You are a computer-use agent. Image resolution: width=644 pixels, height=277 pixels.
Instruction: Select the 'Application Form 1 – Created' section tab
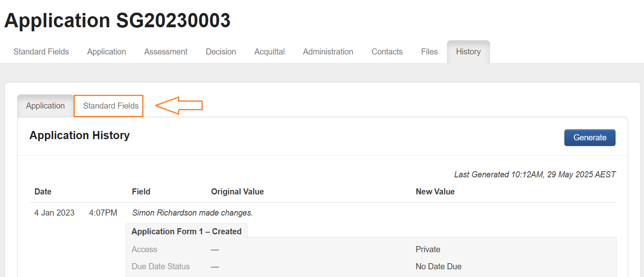pos(186,231)
